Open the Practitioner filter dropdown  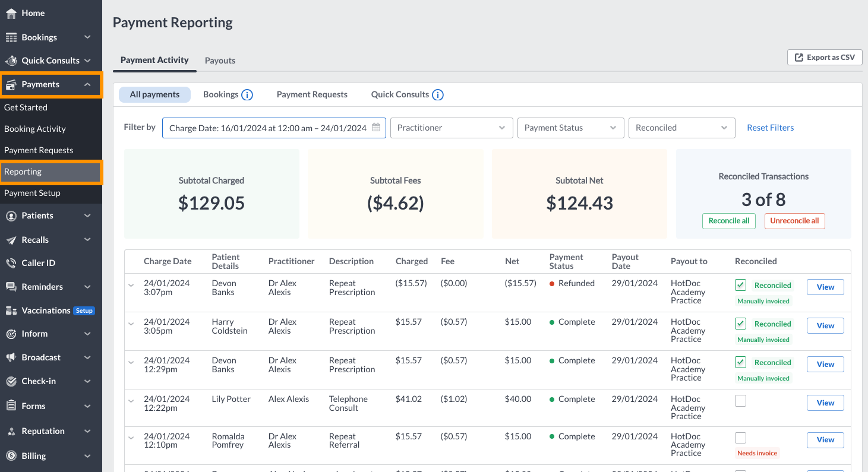[452, 128]
